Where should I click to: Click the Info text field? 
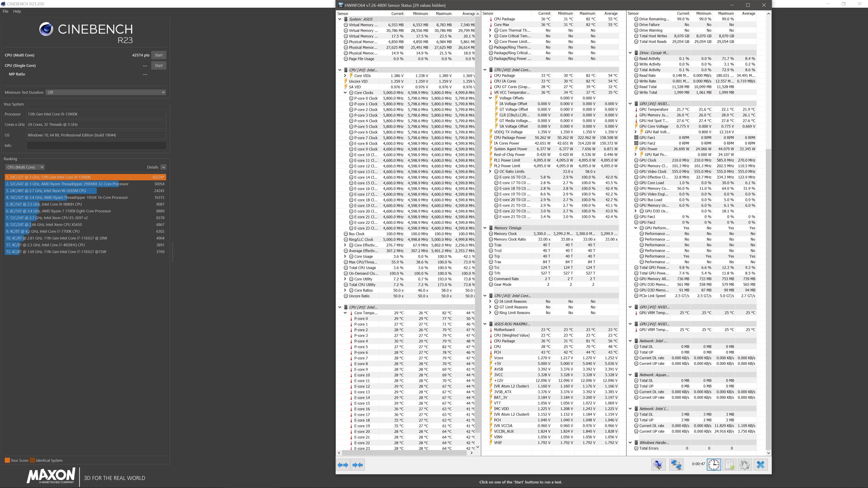pos(96,145)
